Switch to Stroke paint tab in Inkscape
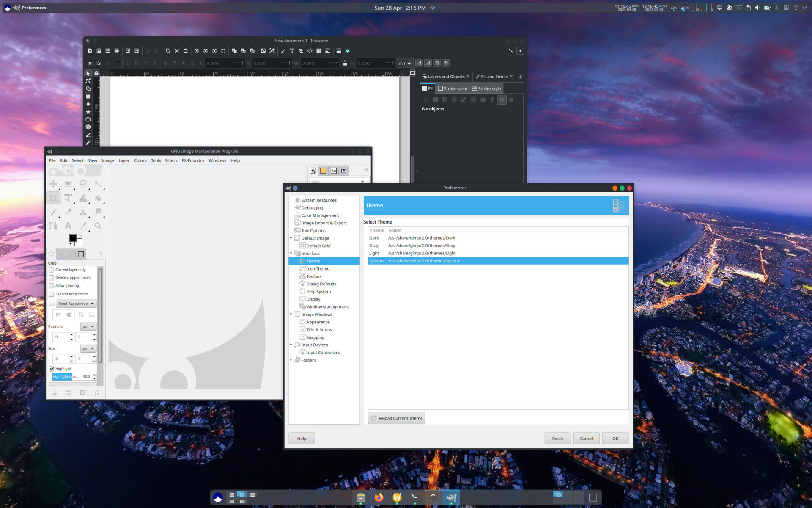Screen dimensions: 812x508 coord(453,88)
